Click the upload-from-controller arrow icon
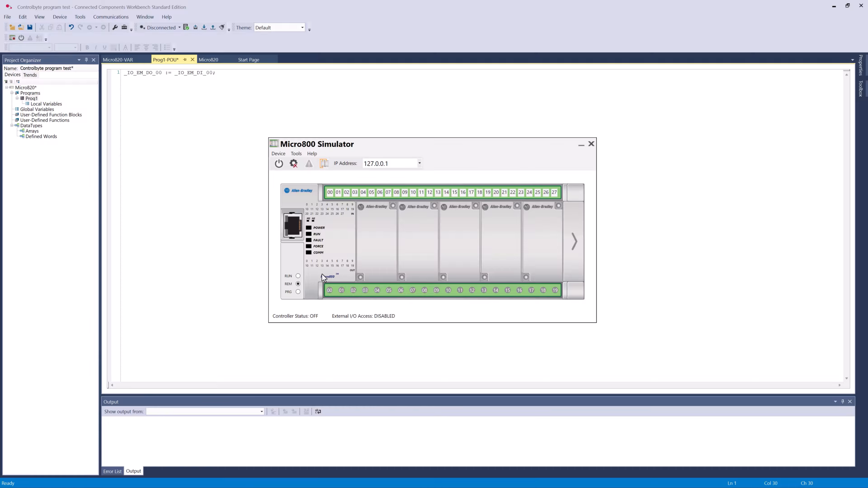This screenshot has width=868, height=488. pos(213,27)
